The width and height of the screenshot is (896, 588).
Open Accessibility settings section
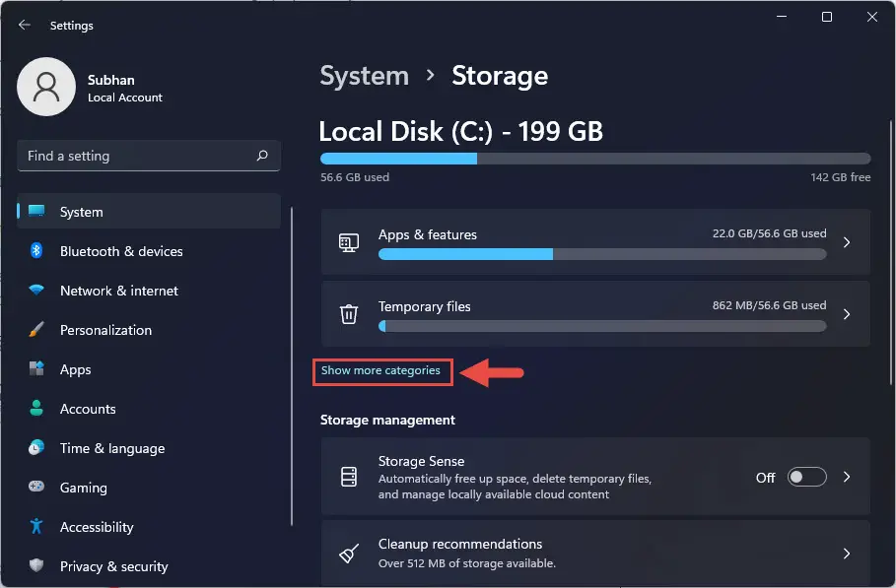click(x=149, y=526)
